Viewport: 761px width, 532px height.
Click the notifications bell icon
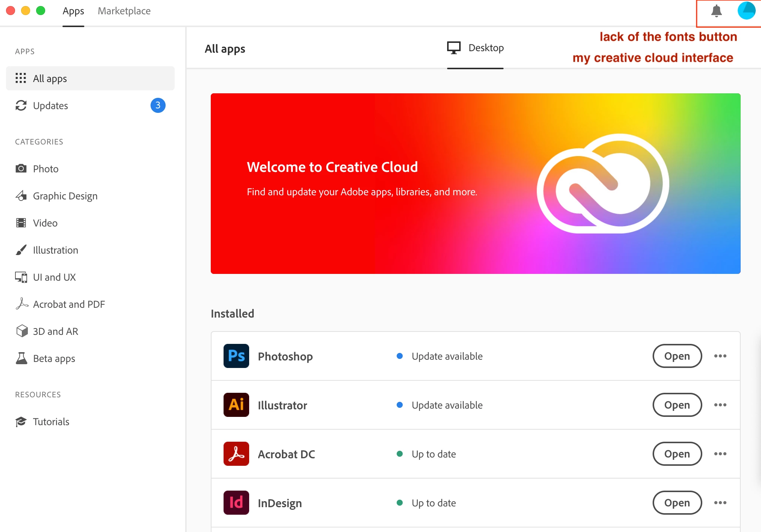tap(716, 11)
